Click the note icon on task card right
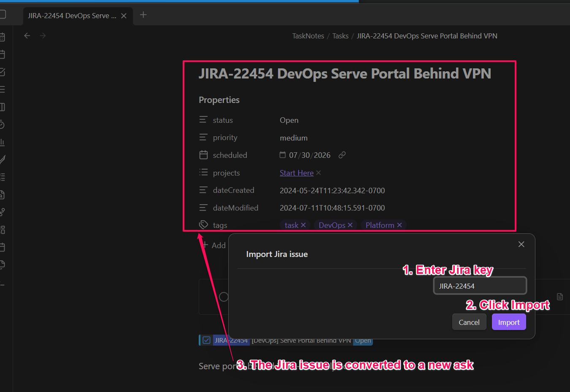The image size is (570, 392). click(560, 297)
